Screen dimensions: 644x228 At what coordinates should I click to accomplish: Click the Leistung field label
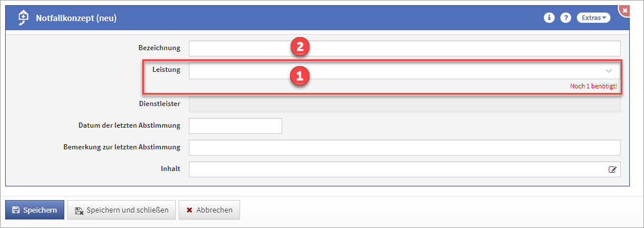[x=166, y=70]
